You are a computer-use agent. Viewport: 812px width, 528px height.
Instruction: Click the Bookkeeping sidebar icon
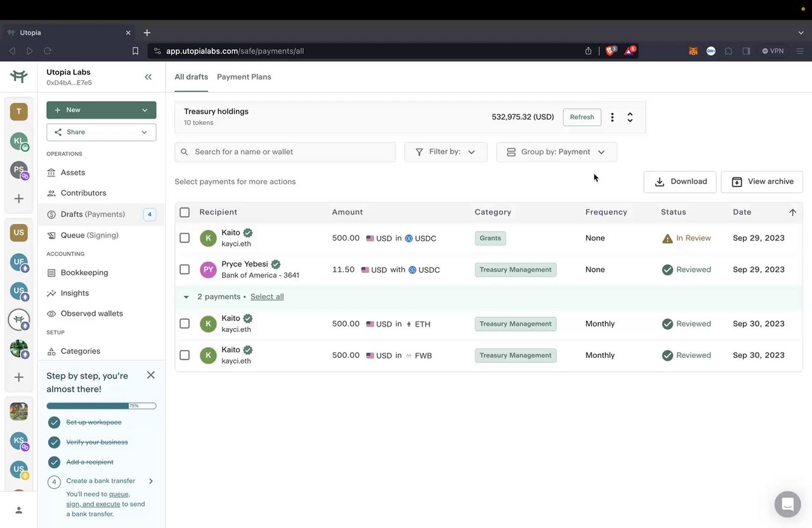pyautogui.click(x=51, y=273)
